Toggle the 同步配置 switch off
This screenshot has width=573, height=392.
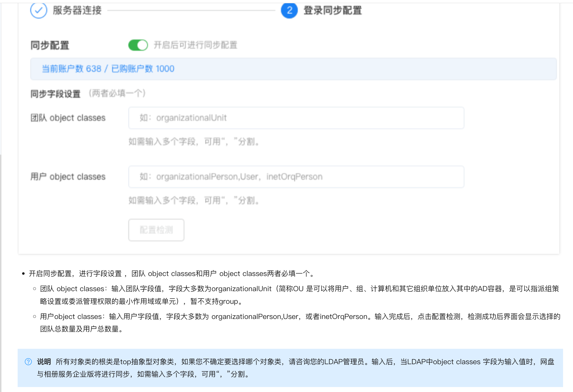point(138,45)
